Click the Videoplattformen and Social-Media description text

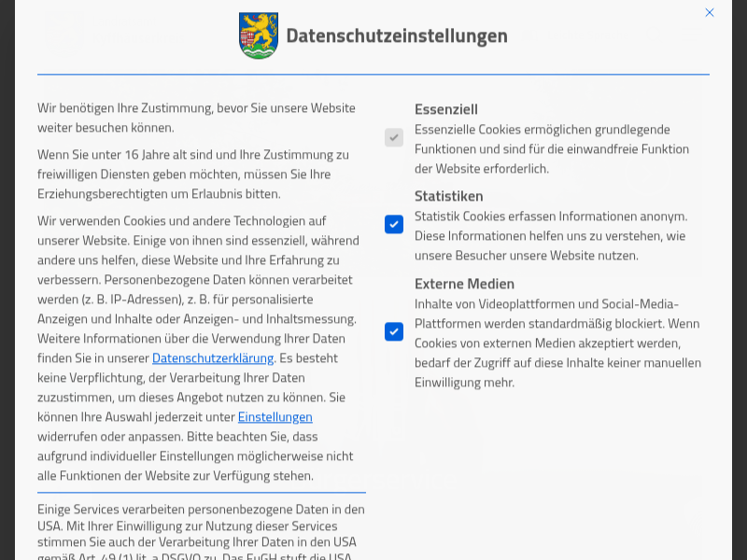pos(557,343)
